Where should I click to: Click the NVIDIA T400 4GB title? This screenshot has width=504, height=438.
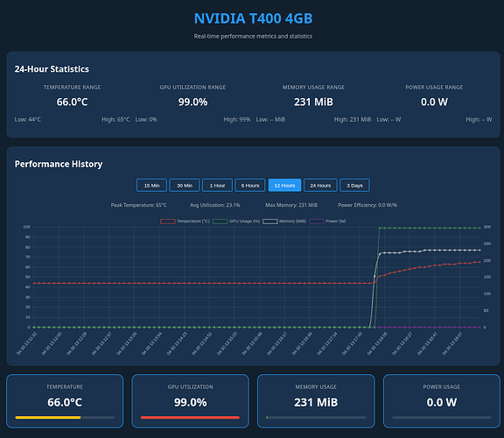[x=253, y=18]
